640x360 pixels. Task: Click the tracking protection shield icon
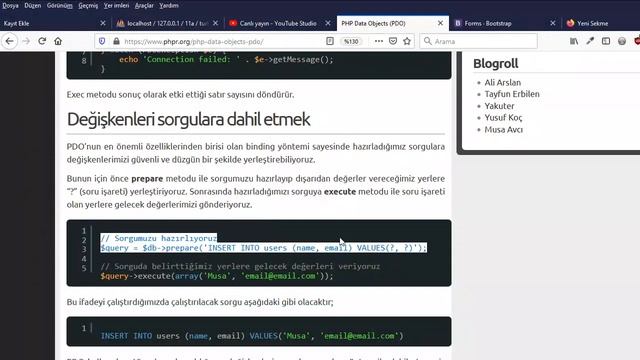pos(102,41)
